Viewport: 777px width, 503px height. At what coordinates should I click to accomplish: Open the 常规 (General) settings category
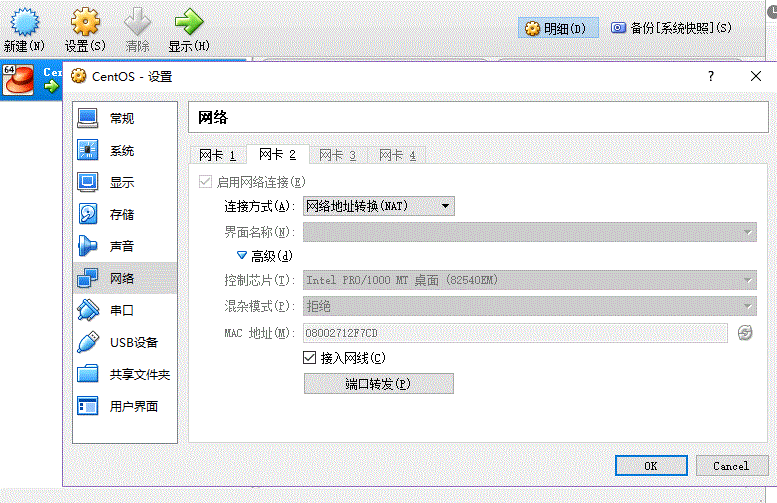124,118
